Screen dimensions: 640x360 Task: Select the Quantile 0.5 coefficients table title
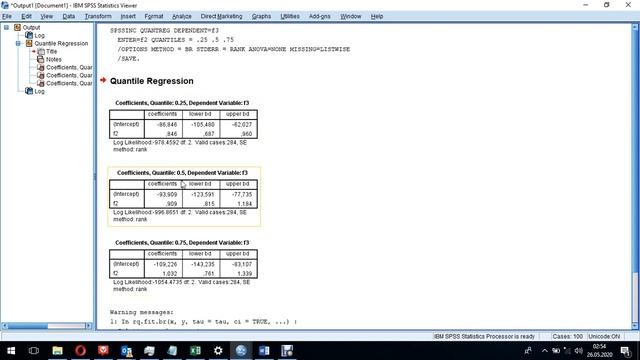(182, 173)
